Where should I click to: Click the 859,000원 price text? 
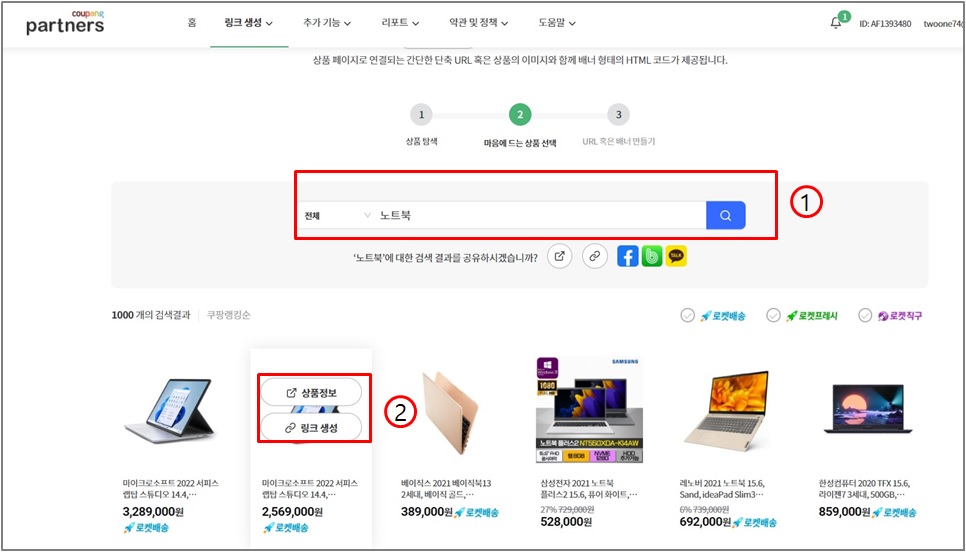[x=844, y=512]
